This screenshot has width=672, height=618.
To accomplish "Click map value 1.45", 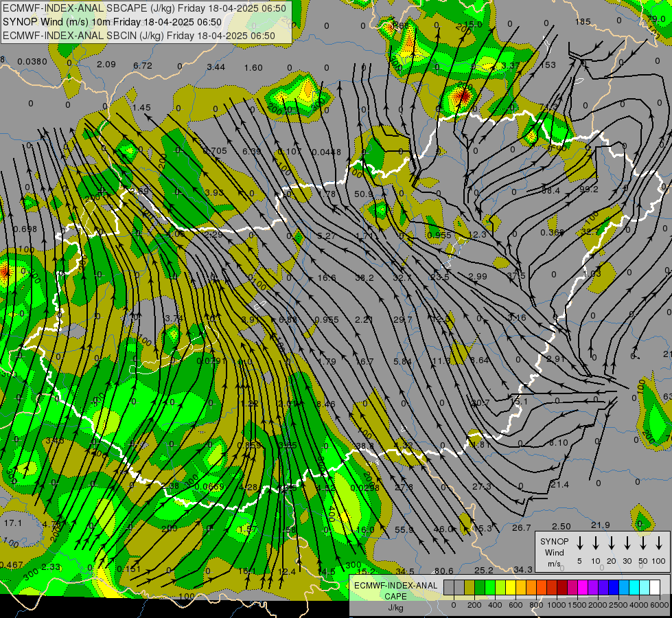I will click(x=141, y=107).
